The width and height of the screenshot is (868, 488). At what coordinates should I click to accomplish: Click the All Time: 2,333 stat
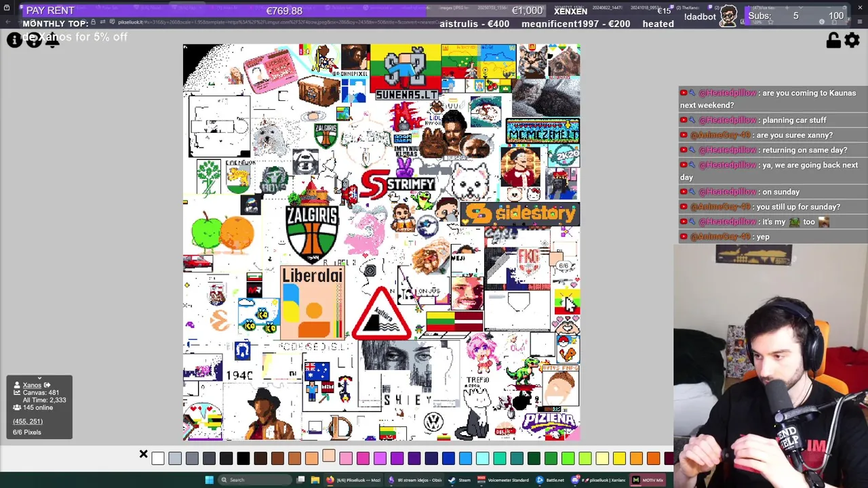[x=44, y=400]
